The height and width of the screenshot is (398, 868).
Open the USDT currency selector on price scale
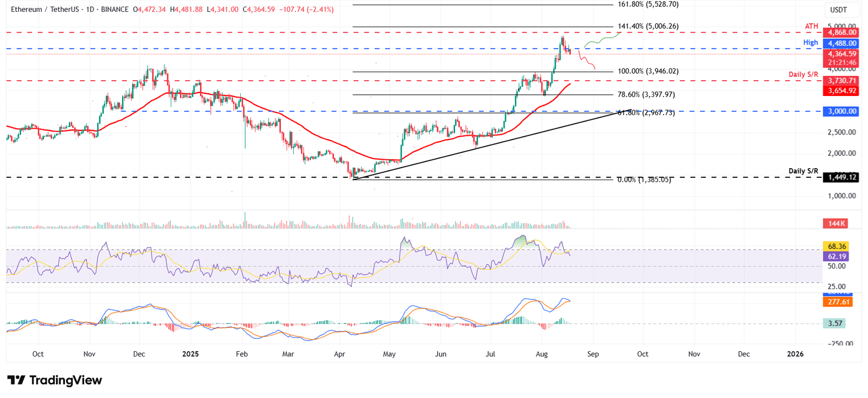[840, 9]
